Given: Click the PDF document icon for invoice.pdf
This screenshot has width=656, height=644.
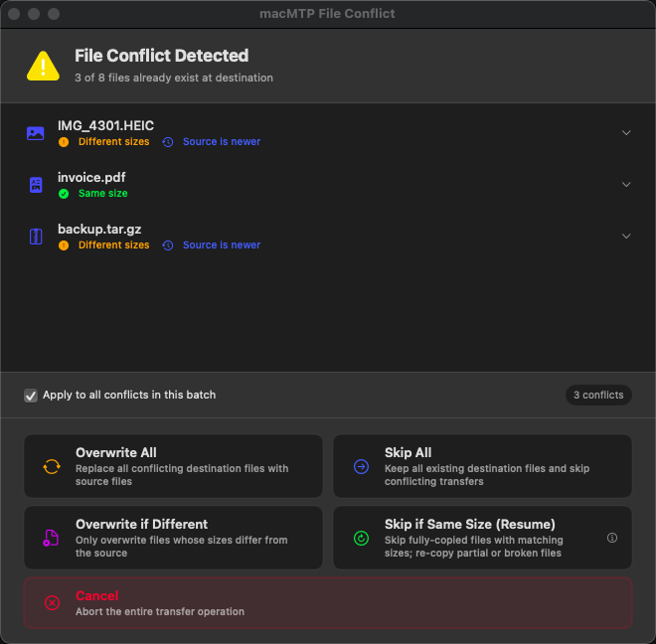Looking at the screenshot, I should (x=36, y=185).
